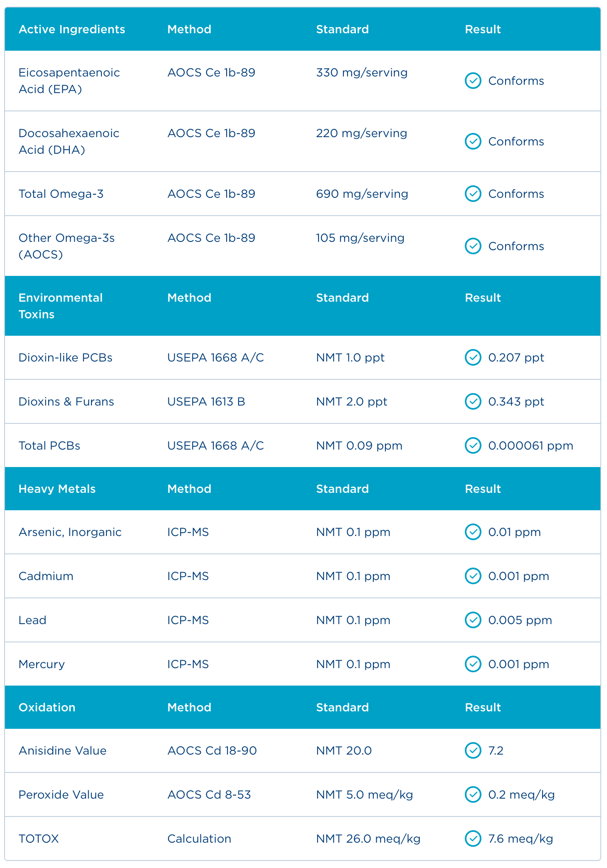
Task: Click checkmark icon next to 0.343 ppt
Action: pyautogui.click(x=473, y=401)
